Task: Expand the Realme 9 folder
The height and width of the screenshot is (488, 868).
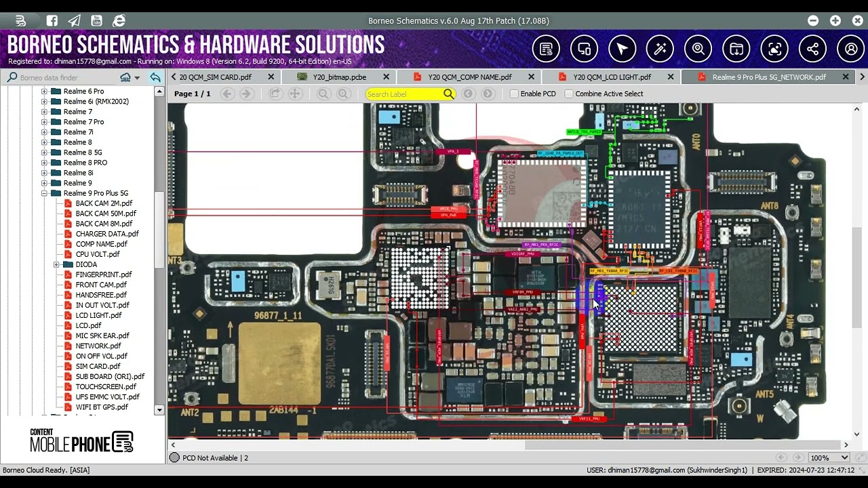Action: click(44, 183)
